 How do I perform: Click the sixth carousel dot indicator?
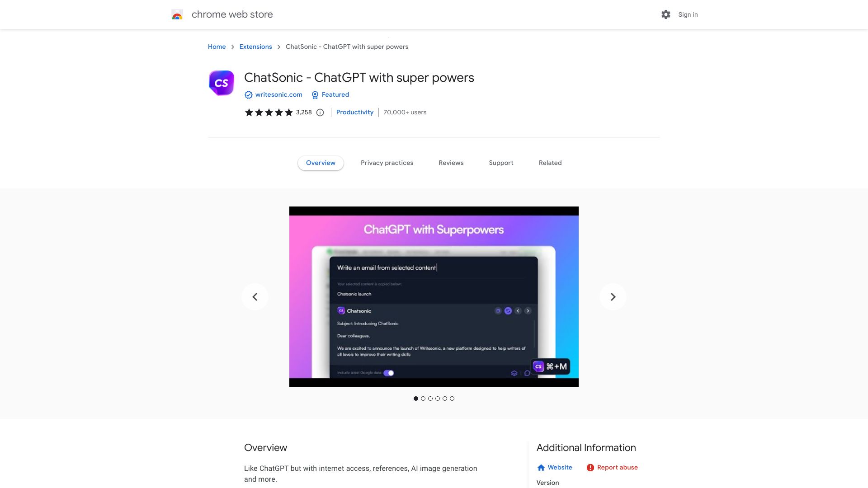point(451,398)
